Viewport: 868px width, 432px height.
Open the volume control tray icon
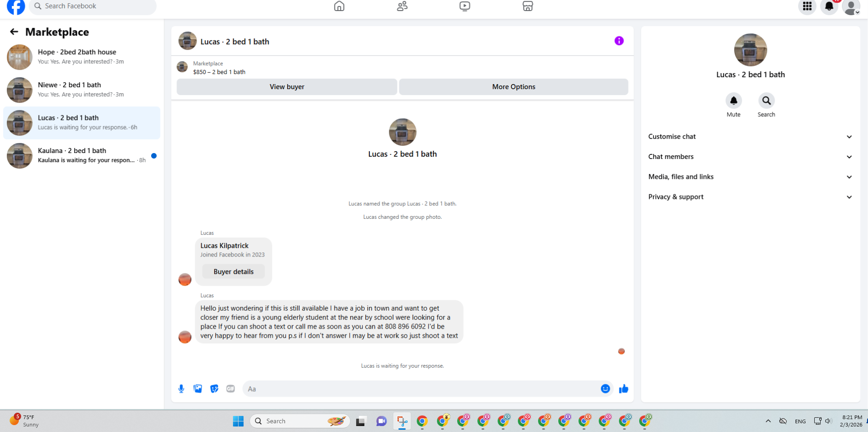click(x=828, y=421)
